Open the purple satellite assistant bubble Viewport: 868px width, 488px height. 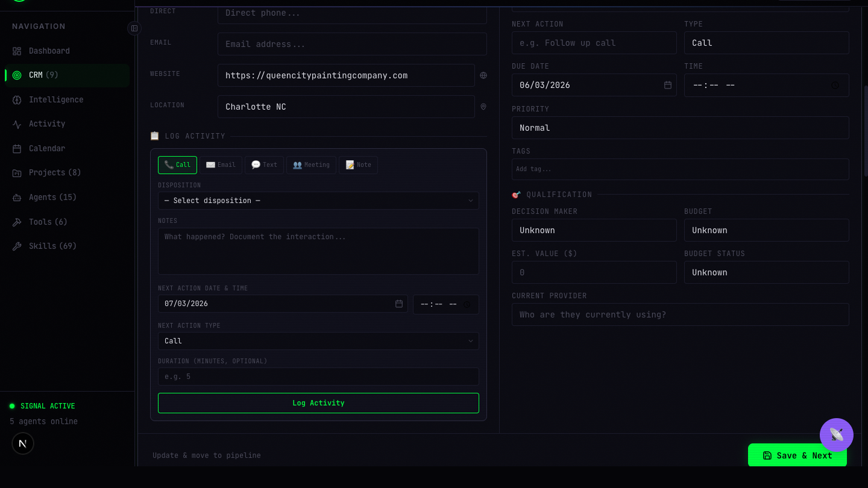[836, 434]
